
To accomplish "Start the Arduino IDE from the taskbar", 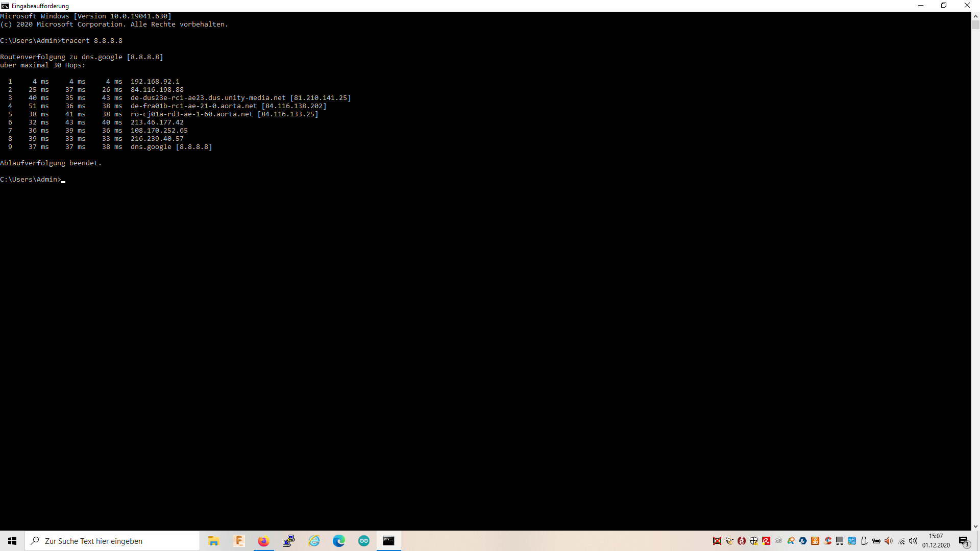I will tap(364, 541).
